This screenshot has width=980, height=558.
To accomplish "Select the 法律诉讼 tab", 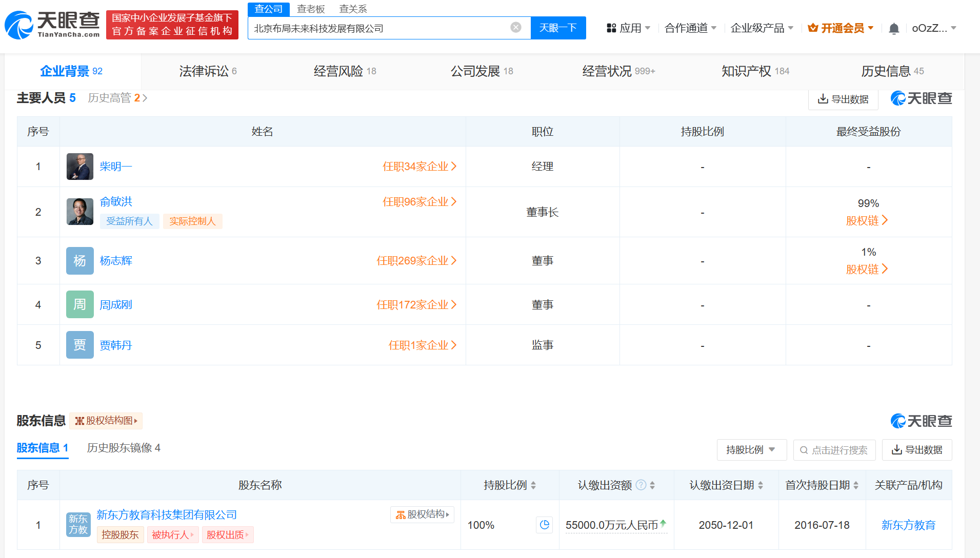I will click(208, 71).
